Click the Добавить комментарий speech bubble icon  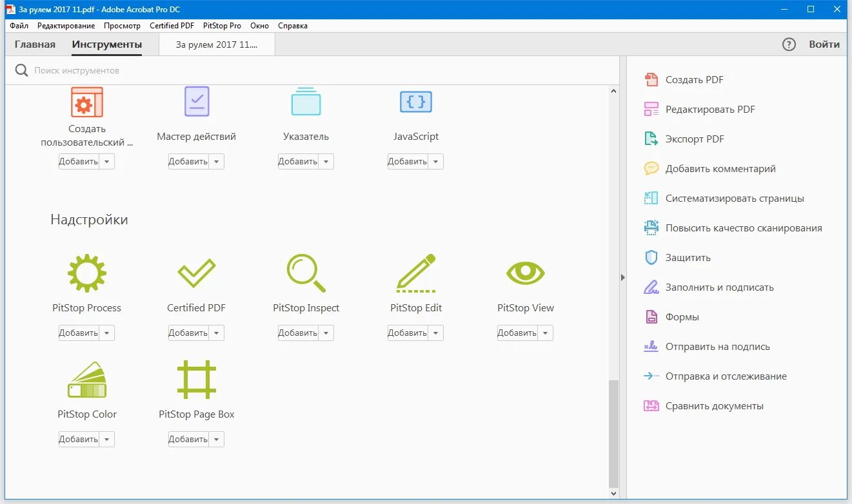pos(651,169)
